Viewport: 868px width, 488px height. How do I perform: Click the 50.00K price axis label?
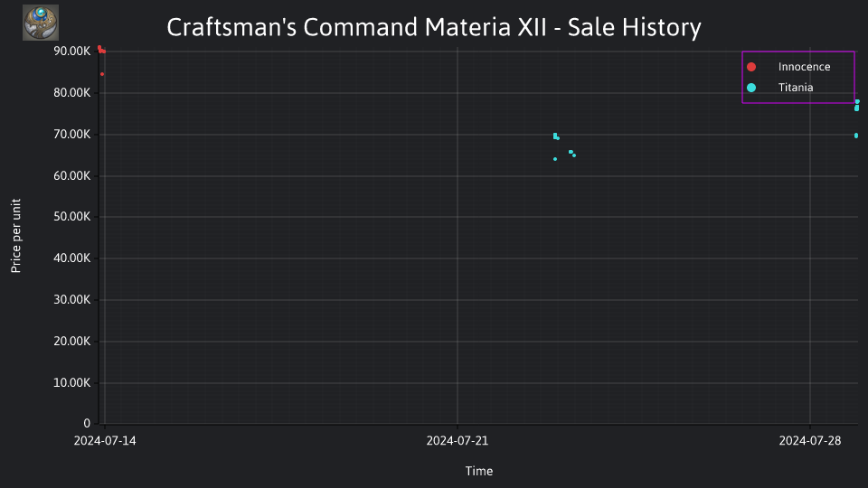coord(72,216)
